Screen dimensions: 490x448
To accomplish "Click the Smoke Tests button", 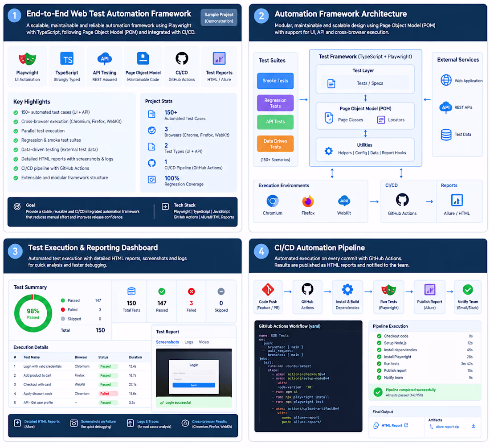I will [x=275, y=81].
